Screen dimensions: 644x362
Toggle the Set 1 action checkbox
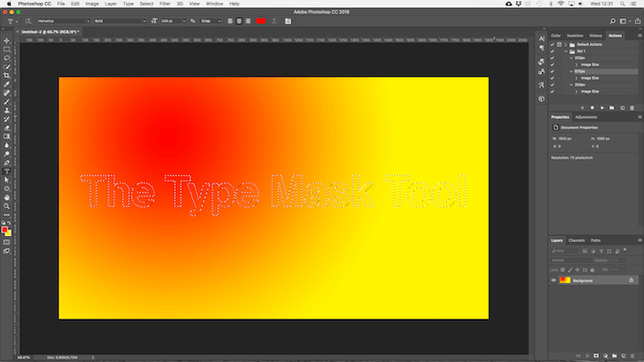coord(553,51)
